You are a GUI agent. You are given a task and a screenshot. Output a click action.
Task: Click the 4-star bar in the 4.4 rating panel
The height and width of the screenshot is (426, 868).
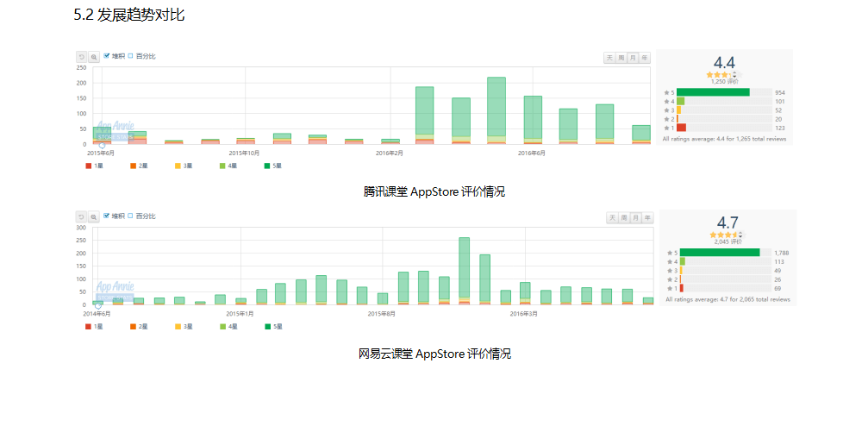680,102
